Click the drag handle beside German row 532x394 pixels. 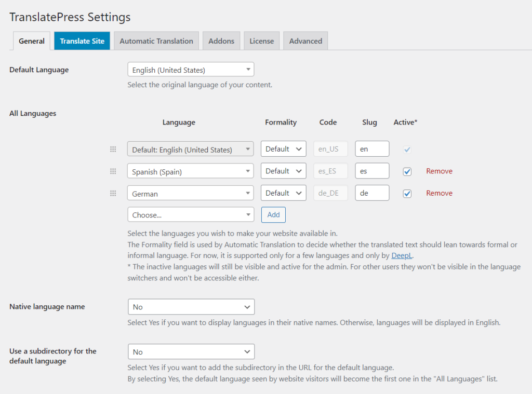click(113, 193)
